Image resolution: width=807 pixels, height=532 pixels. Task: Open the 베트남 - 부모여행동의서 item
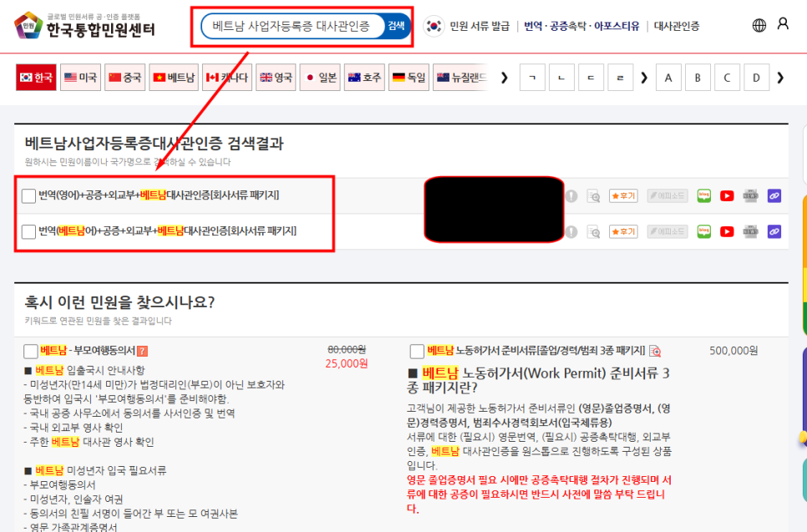(88, 351)
